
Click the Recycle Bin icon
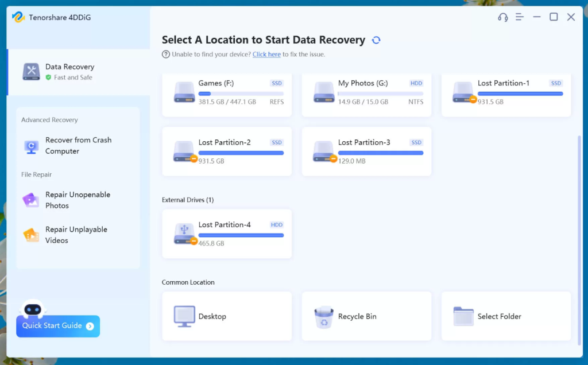click(324, 317)
